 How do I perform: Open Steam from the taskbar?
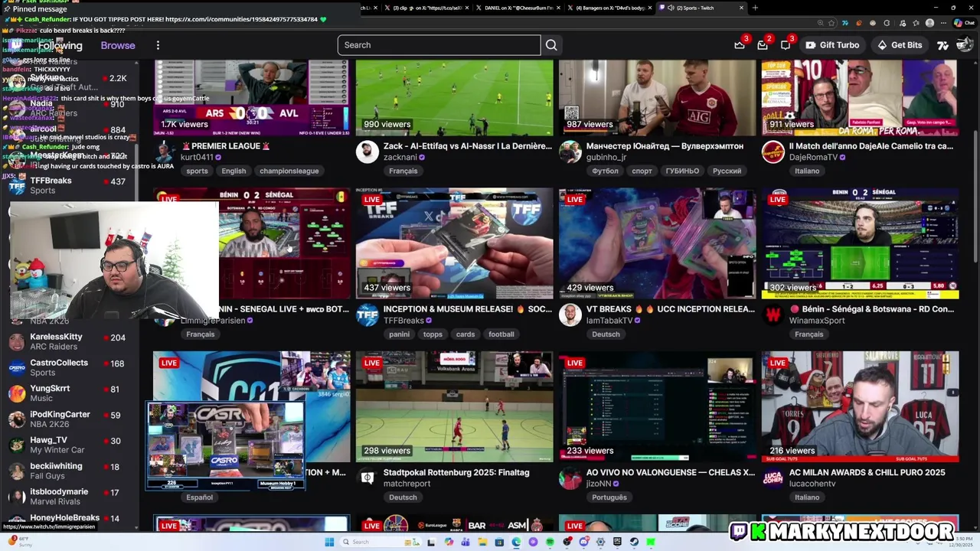634,542
